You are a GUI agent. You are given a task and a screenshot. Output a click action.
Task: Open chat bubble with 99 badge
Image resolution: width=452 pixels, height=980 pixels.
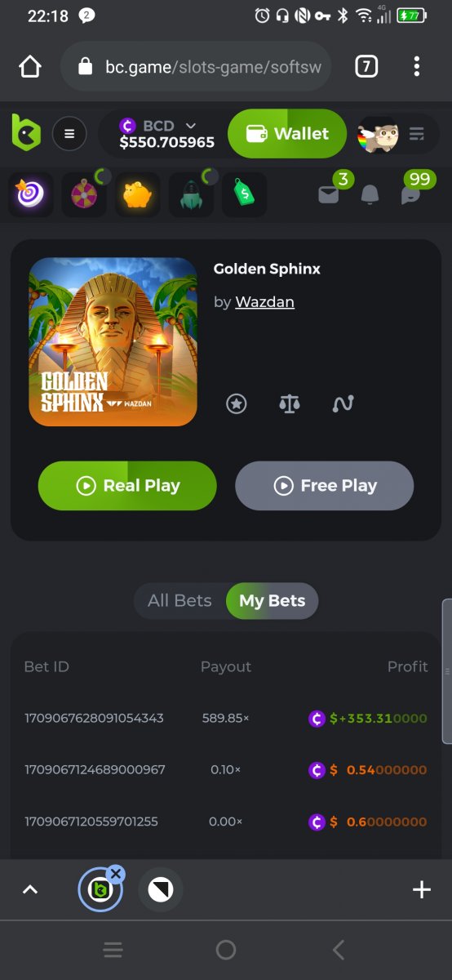[411, 194]
